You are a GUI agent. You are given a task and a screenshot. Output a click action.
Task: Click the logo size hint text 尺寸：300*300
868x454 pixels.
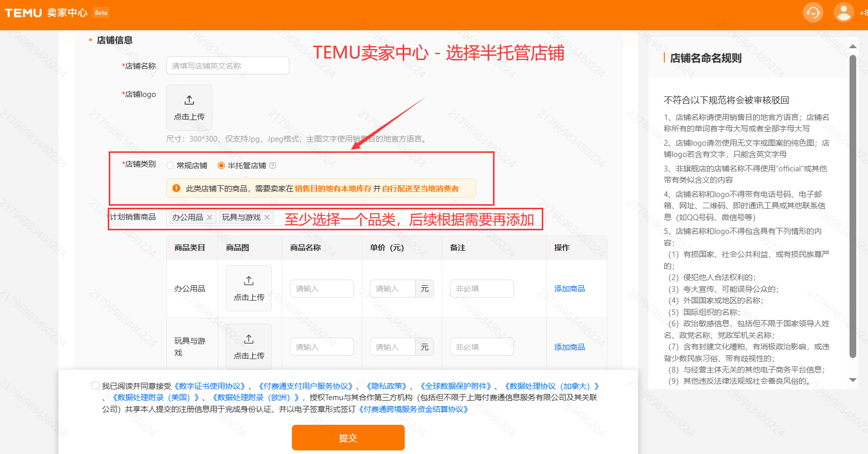click(193, 139)
